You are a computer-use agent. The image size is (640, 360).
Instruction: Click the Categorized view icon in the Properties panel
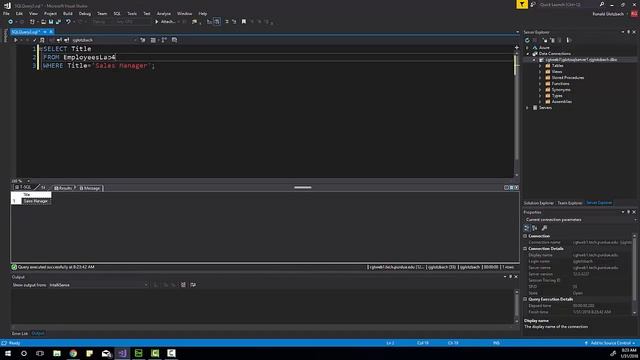[x=527, y=228]
